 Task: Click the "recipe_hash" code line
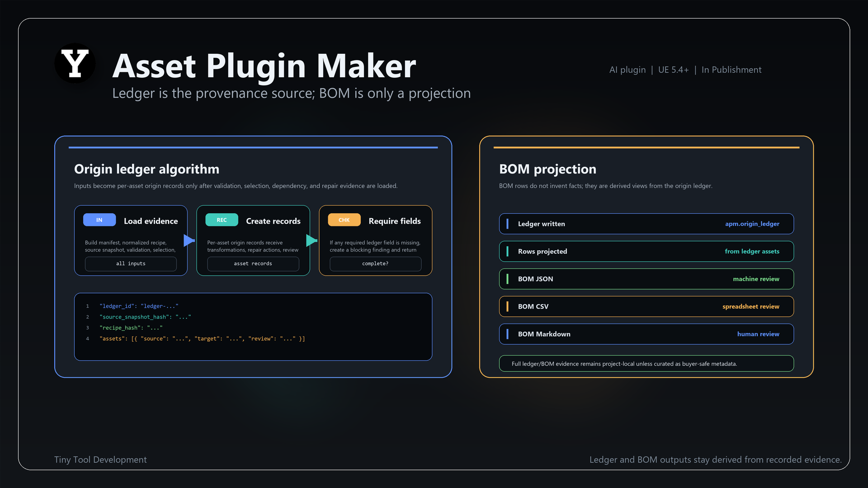(131, 328)
